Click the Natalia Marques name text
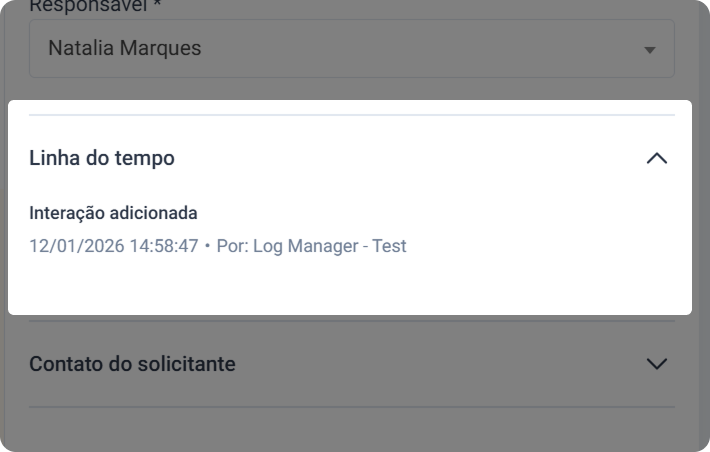The image size is (710, 452). pyautogui.click(x=124, y=49)
